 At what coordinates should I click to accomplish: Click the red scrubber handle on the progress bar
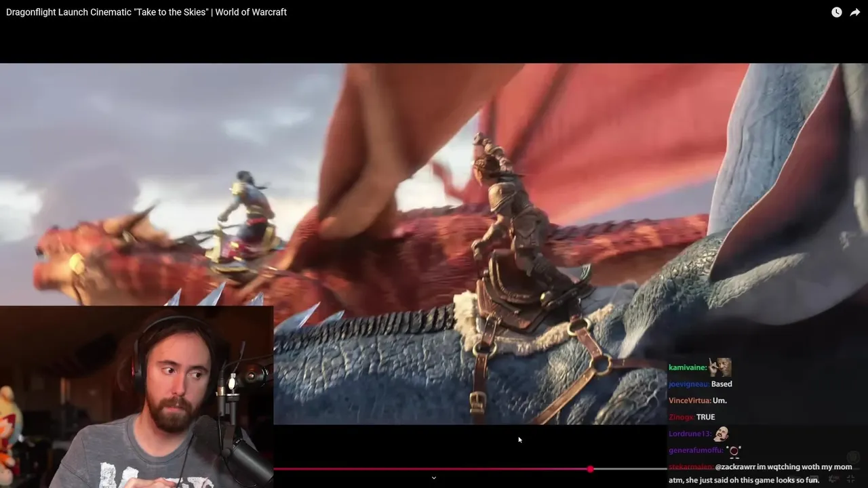(x=591, y=469)
